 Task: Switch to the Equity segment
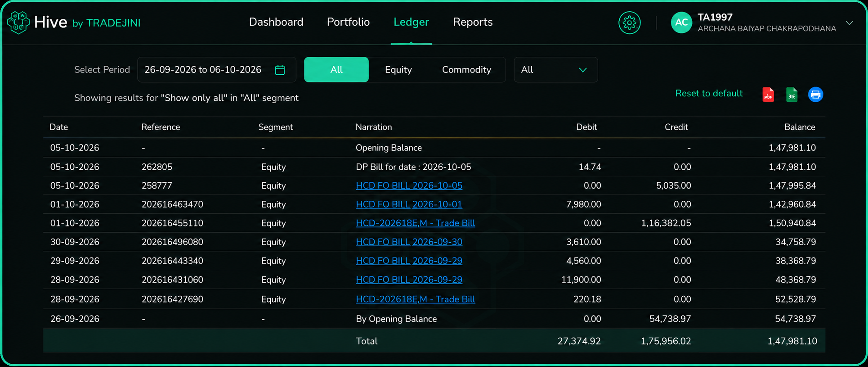click(x=398, y=70)
